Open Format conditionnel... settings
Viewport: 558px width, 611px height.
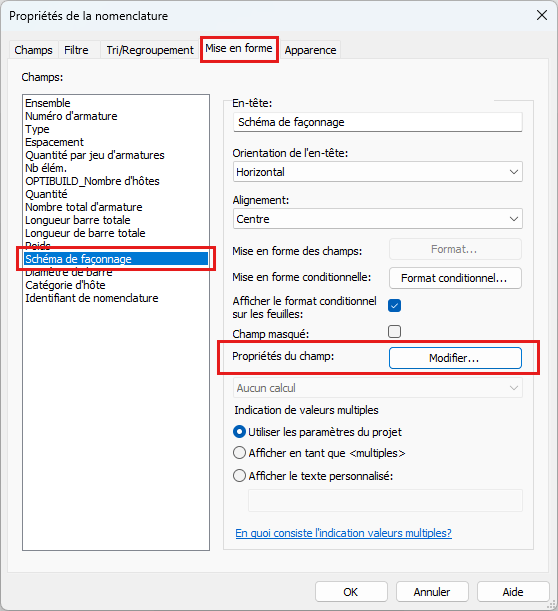coord(455,278)
